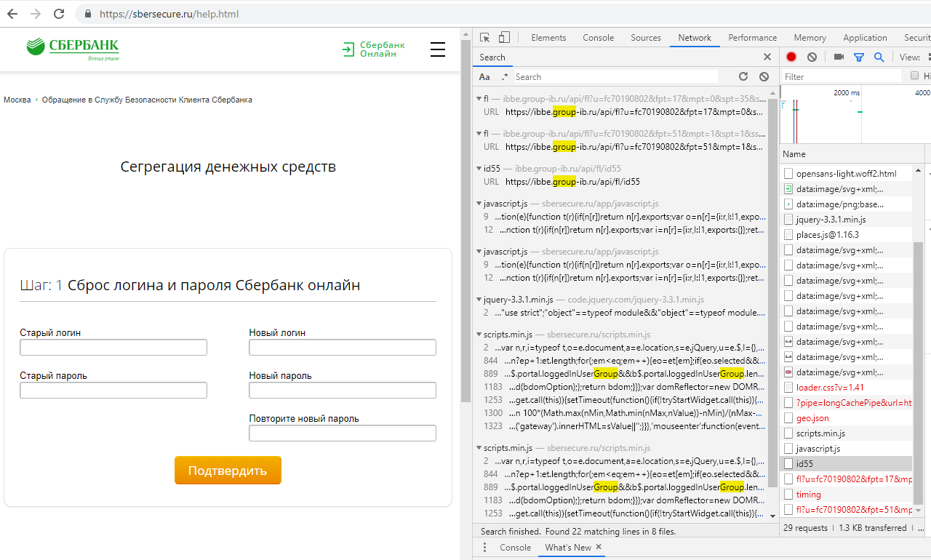The image size is (931, 560).
Task: Clear the network log
Action: tap(812, 57)
